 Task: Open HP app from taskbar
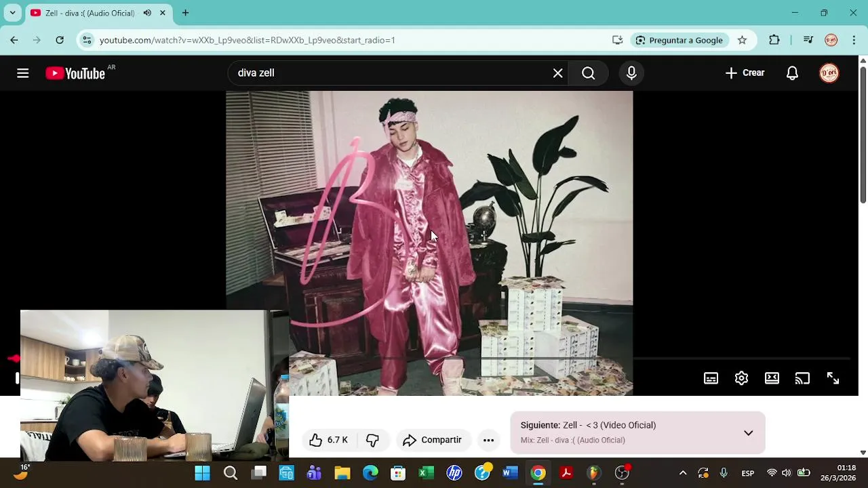pyautogui.click(x=454, y=473)
